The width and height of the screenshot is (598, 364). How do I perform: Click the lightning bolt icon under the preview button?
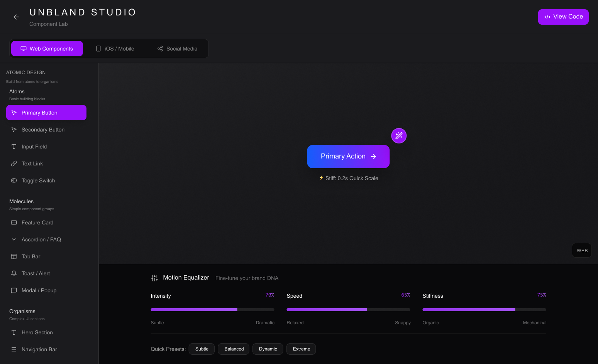(x=321, y=178)
